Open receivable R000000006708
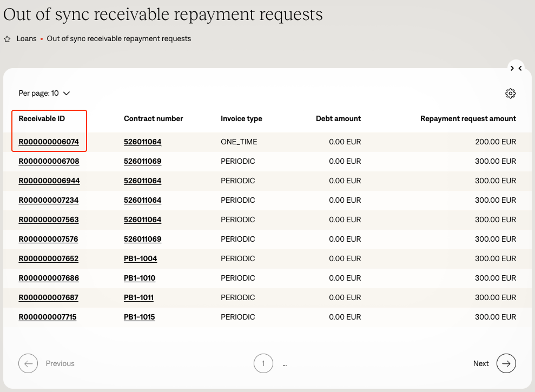 [x=49, y=162]
